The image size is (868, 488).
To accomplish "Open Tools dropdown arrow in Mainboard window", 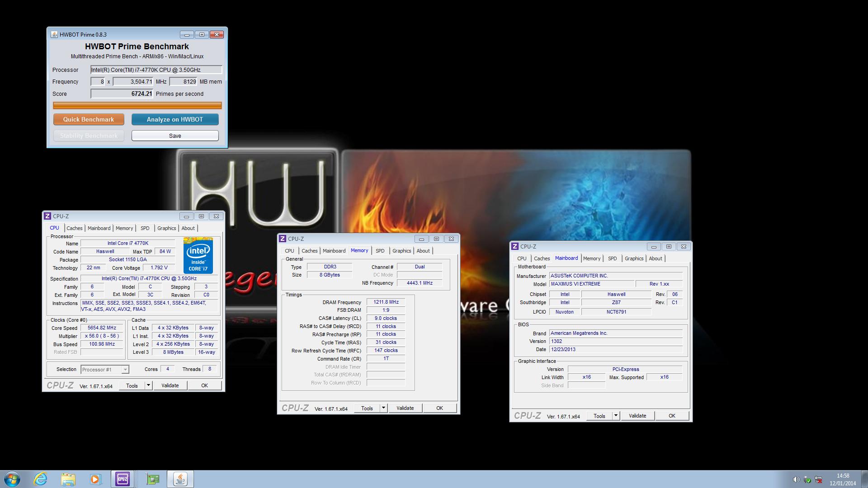I will pyautogui.click(x=616, y=416).
